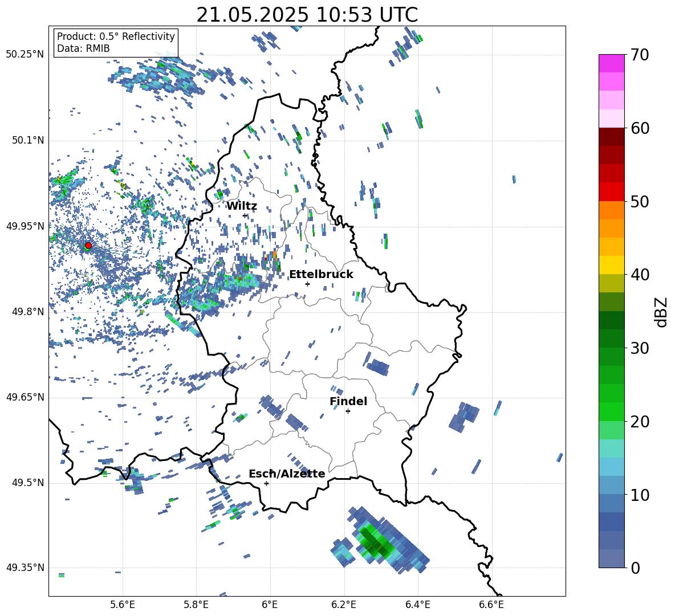Click the title 21.05.2025 10:53 UTC

click(307, 15)
